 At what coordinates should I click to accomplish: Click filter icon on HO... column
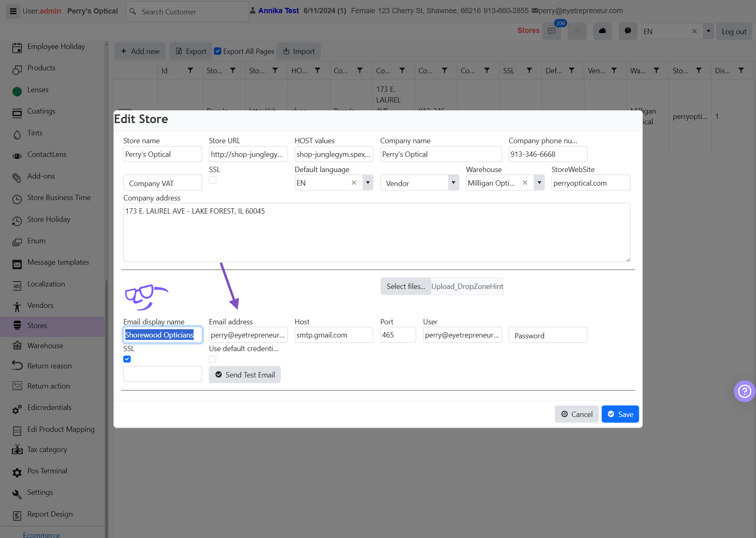pos(318,71)
